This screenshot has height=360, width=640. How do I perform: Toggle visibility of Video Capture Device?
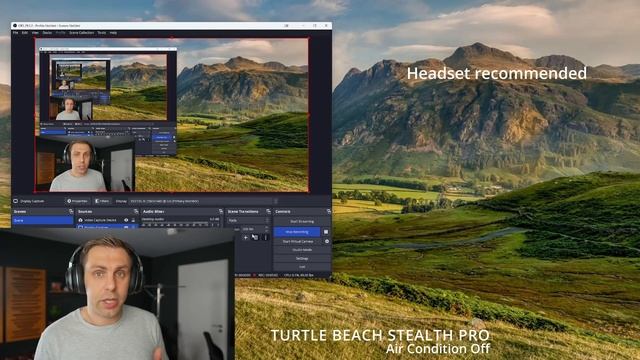[126, 220]
